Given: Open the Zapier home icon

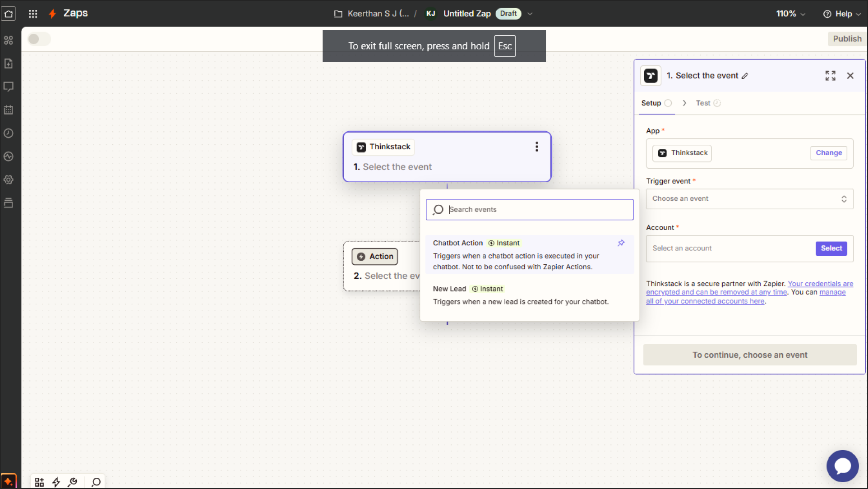Looking at the screenshot, I should [x=9, y=14].
